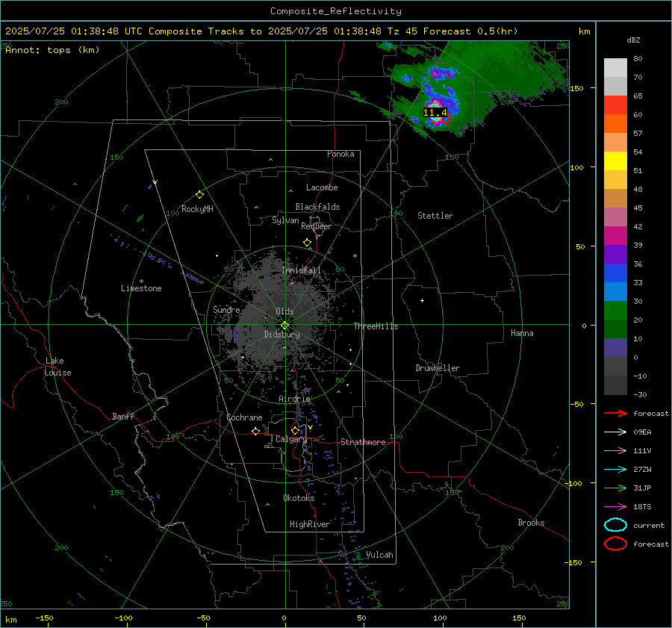
Task: Click the yellow diamond marker above RedDeer
Action: [x=307, y=243]
